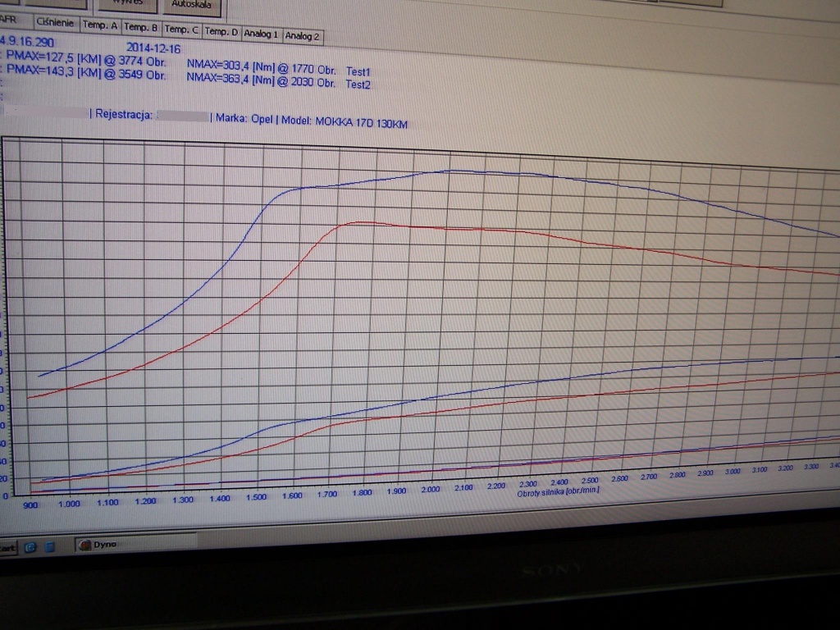Click the red torque curve peak
Viewport: 840px width, 630px height.
pyautogui.click(x=361, y=222)
